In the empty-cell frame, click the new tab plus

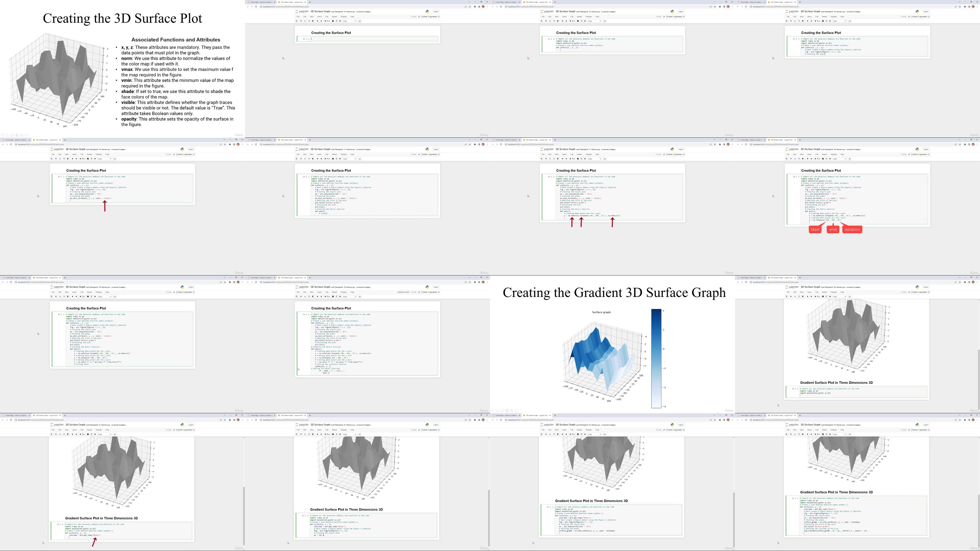[x=310, y=2]
